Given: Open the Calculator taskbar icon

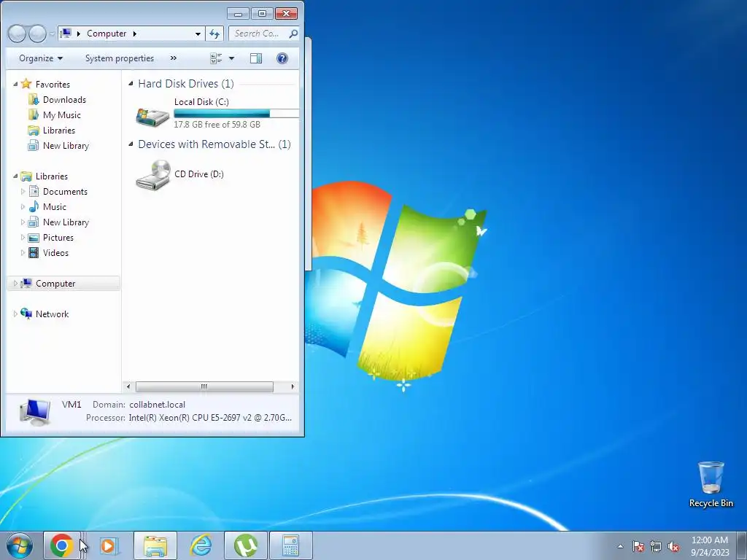Looking at the screenshot, I should [x=290, y=545].
